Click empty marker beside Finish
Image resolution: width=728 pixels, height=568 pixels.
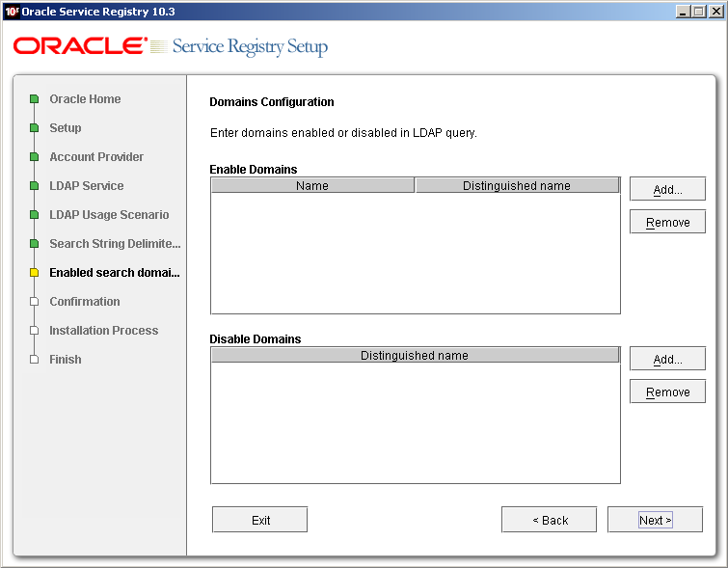[x=34, y=359]
